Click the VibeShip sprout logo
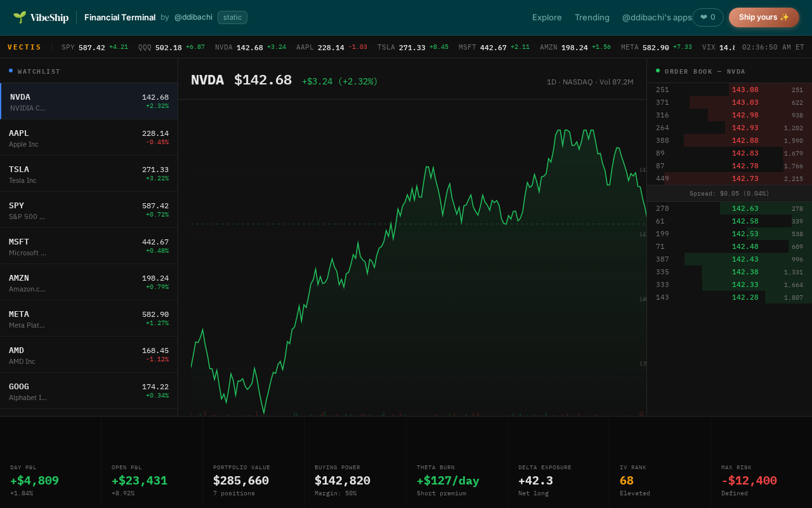The height and width of the screenshot is (508, 812). [x=41, y=17]
